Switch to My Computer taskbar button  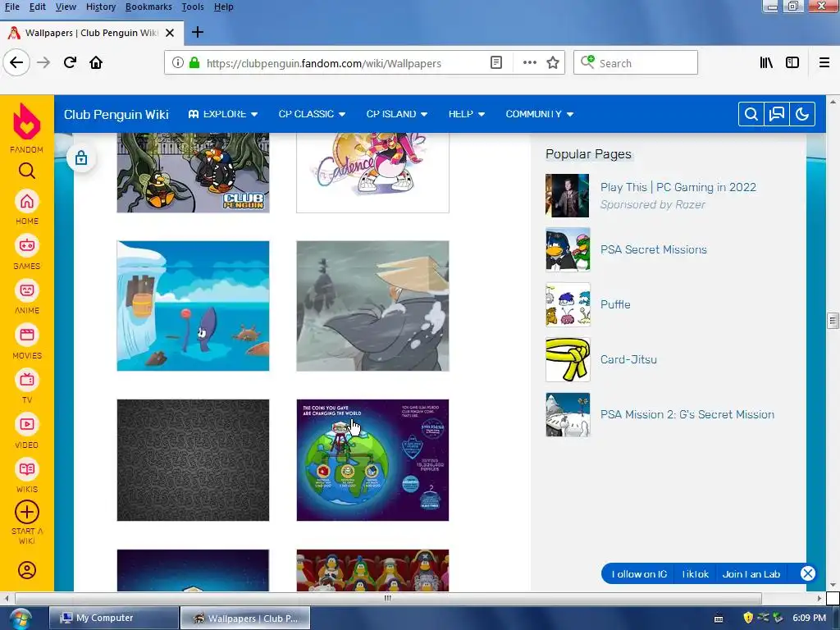coord(113,618)
